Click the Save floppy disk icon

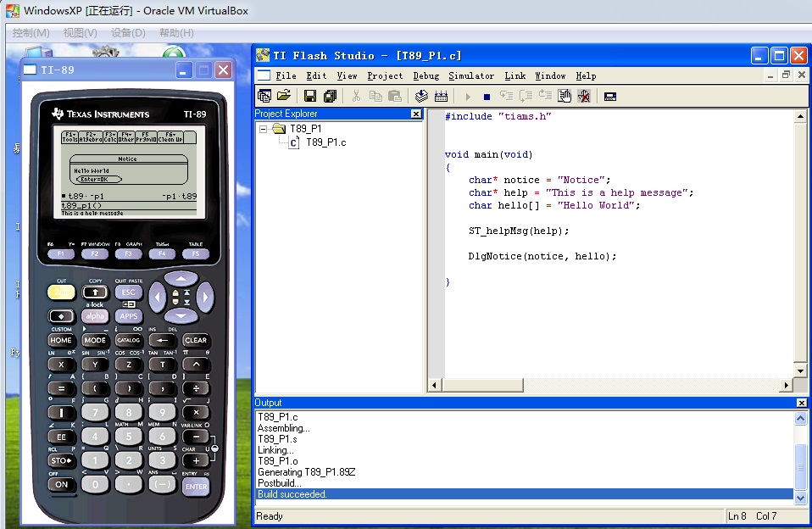coord(310,96)
